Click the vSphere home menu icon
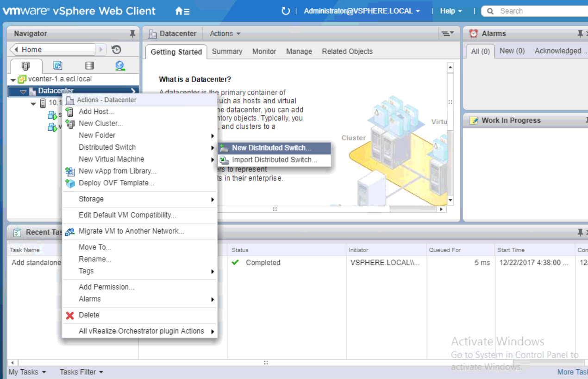This screenshot has width=588, height=379. [x=182, y=11]
